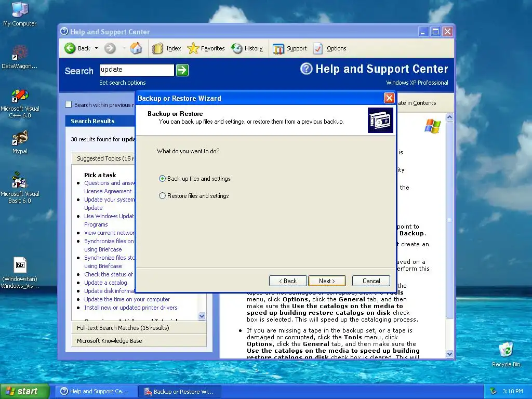Viewport: 532px width, 399px height.
Task: Open Mypal browser desktop icon
Action: point(20,142)
